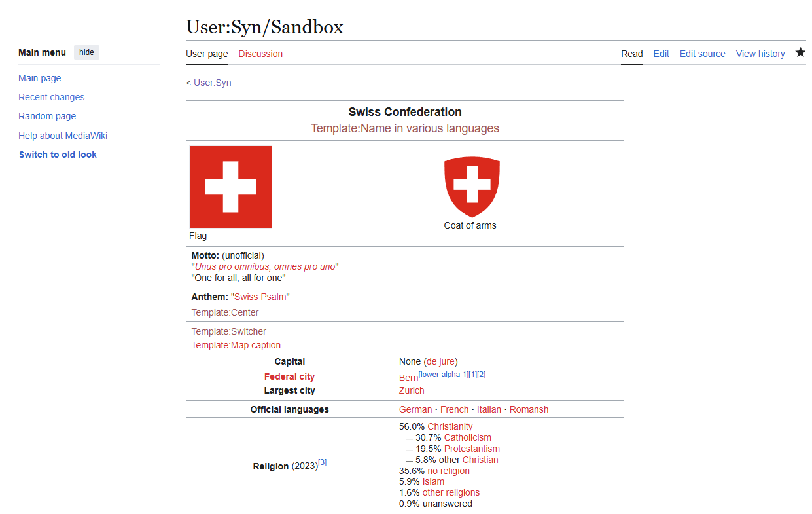The width and height of the screenshot is (812, 514).
Task: Open the Romansh language link
Action: (x=529, y=409)
